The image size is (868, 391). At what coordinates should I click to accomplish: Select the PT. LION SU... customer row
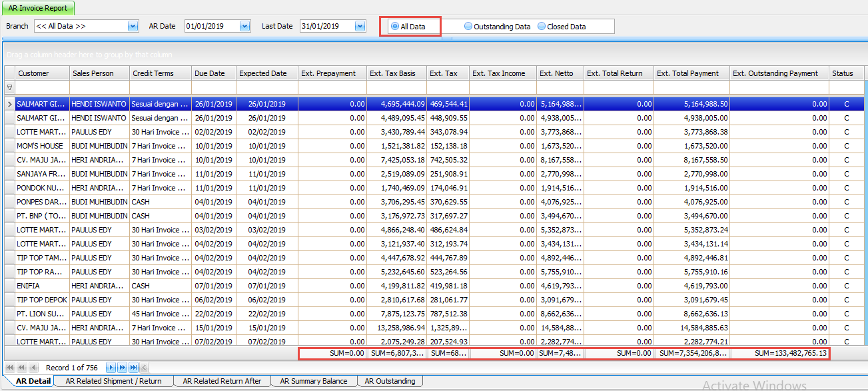[x=434, y=314]
